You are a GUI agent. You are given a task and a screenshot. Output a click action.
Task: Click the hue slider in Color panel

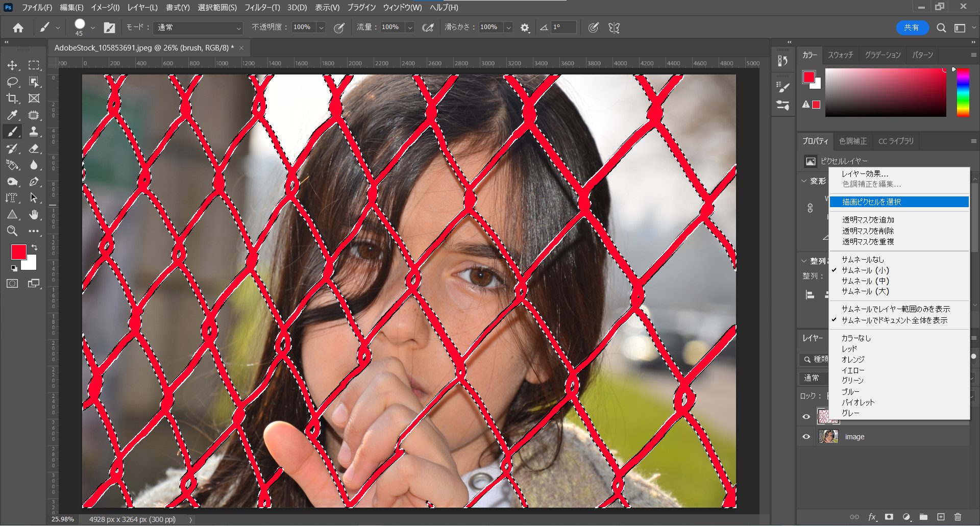tap(963, 92)
